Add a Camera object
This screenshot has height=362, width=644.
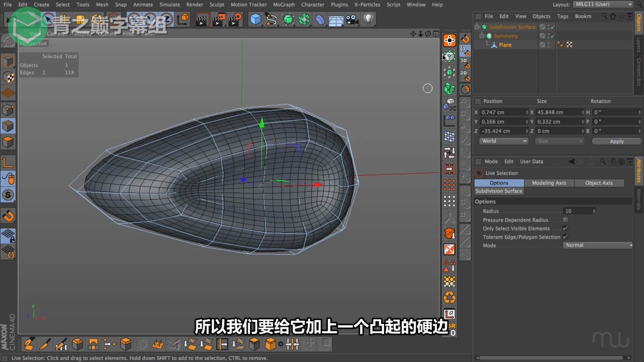pos(352,19)
